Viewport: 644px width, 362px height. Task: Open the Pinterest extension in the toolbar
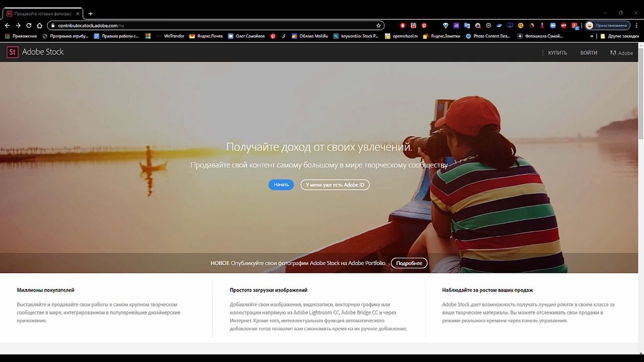(x=424, y=25)
